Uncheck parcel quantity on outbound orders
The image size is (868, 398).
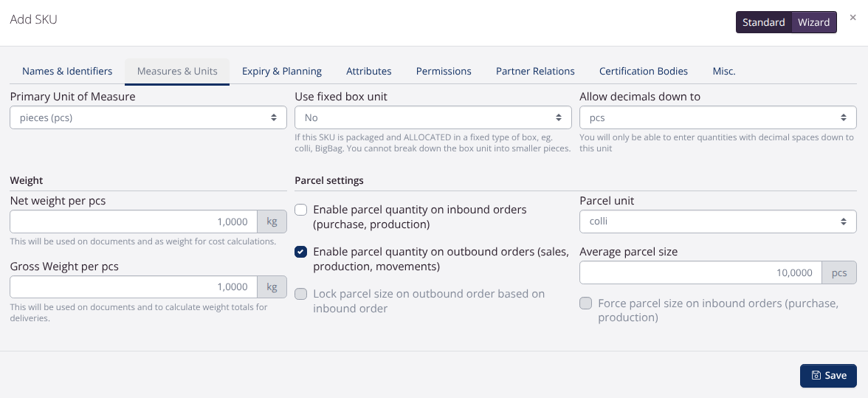click(x=301, y=252)
